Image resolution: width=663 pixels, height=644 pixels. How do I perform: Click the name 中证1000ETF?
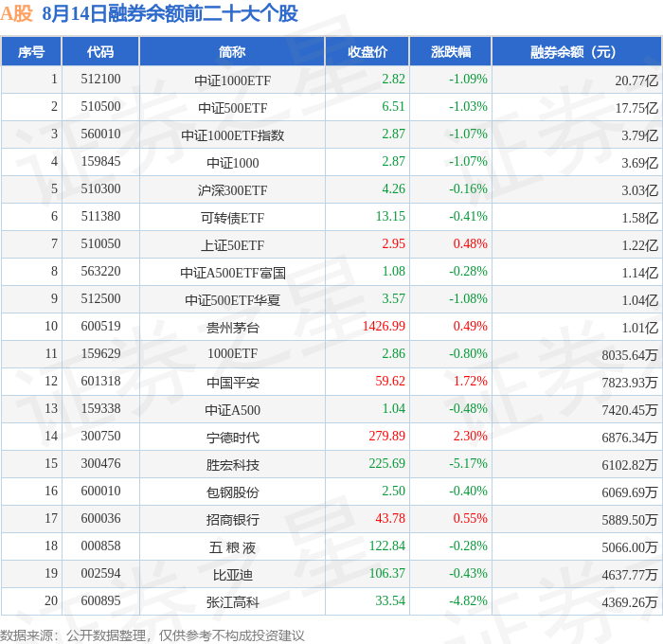tap(233, 80)
